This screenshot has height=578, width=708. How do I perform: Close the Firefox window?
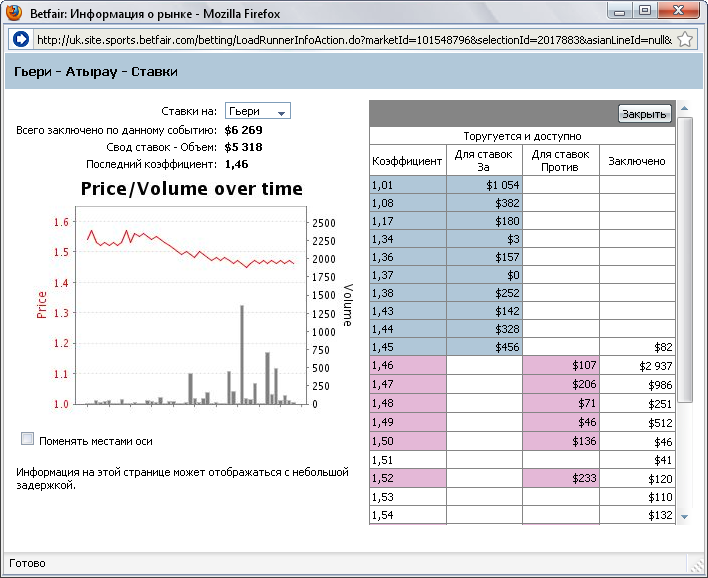pos(678,11)
